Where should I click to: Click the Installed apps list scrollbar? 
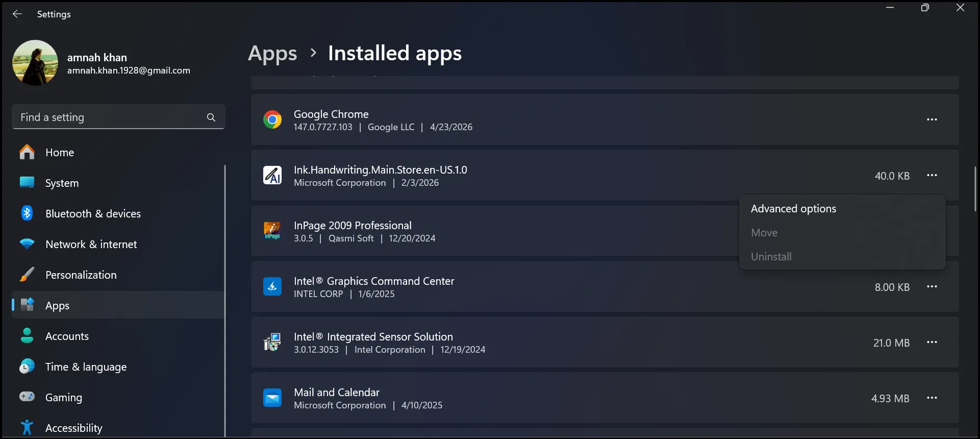point(975,189)
